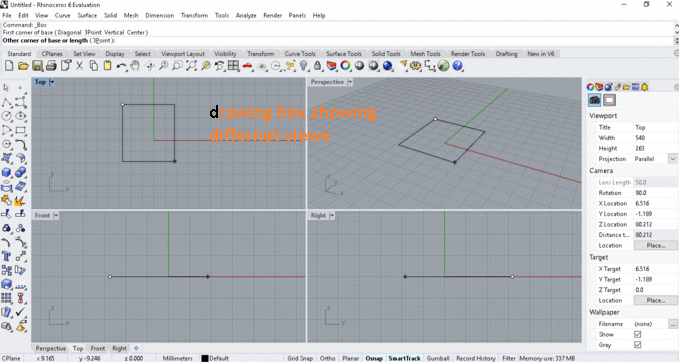Add a viewport tab with the plus icon
Viewport: 679px width, 362px height.
click(x=136, y=348)
